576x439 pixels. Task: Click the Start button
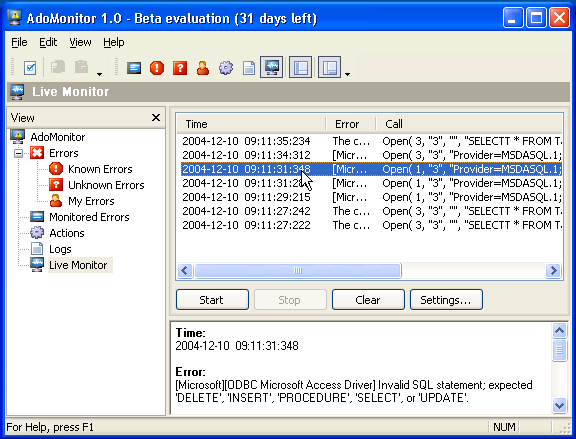point(212,300)
